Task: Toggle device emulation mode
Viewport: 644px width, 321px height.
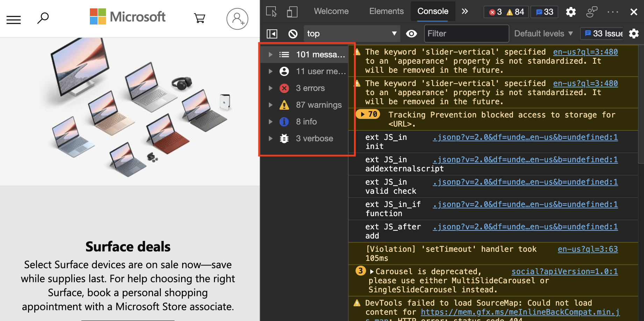Action: 292,12
